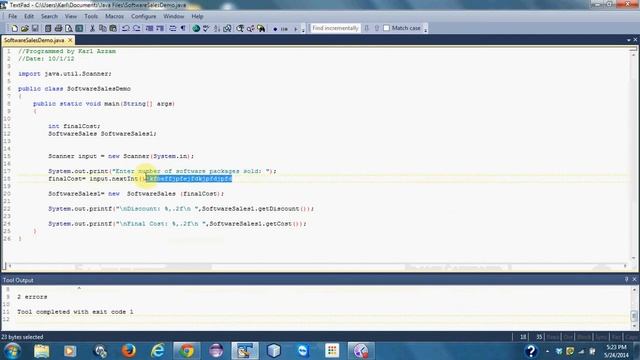The height and width of the screenshot is (360, 640).
Task: Click the green globe toolbar icon
Action: click(x=196, y=28)
